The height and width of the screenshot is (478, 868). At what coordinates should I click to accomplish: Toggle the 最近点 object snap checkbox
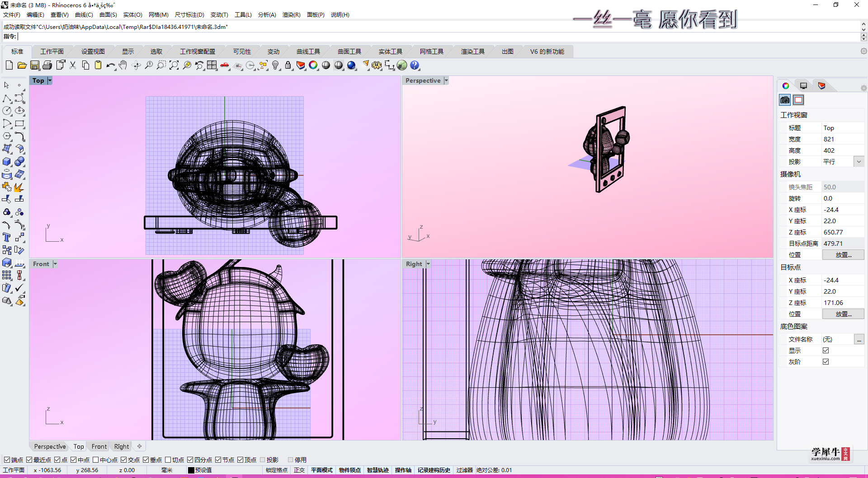pyautogui.click(x=29, y=460)
